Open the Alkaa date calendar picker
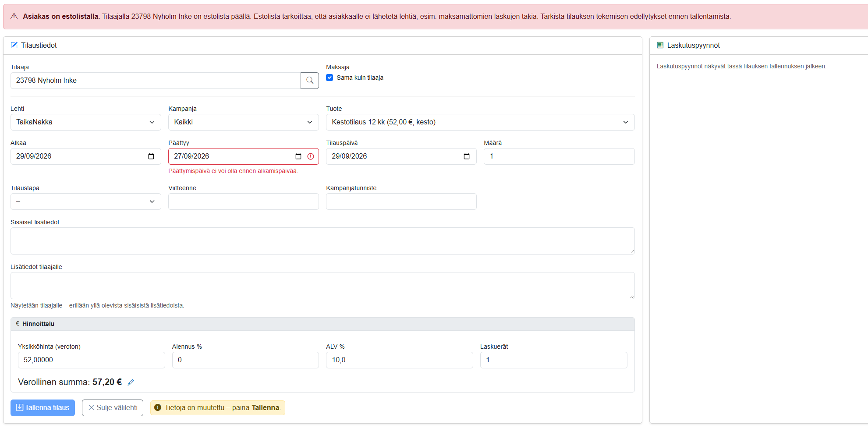This screenshot has width=868, height=435. pyautogui.click(x=151, y=156)
